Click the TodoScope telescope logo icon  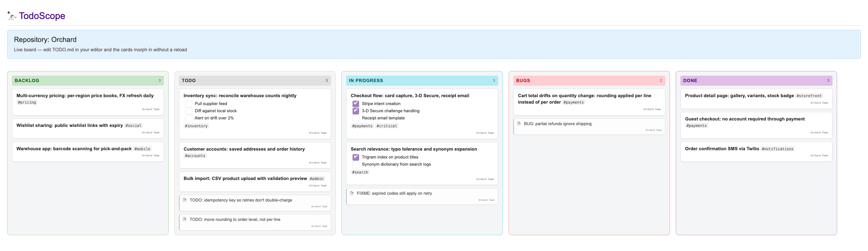(11, 16)
